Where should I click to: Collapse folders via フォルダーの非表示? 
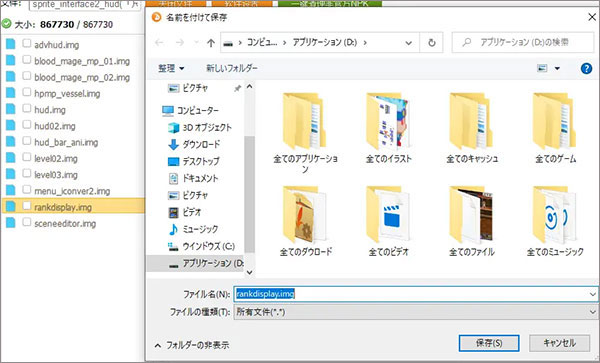point(192,345)
